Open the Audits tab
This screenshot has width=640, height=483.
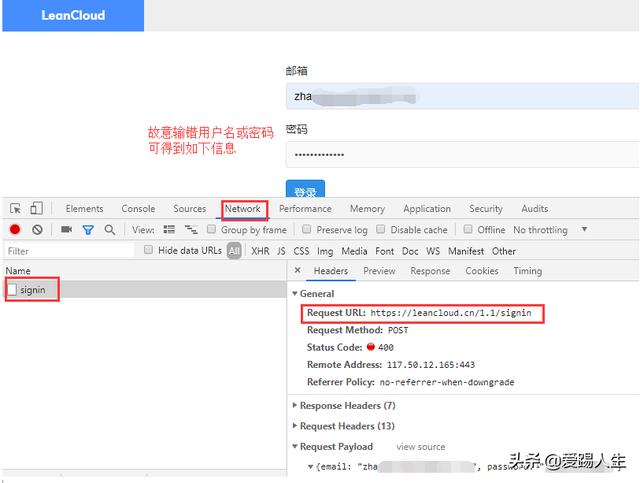(535, 209)
